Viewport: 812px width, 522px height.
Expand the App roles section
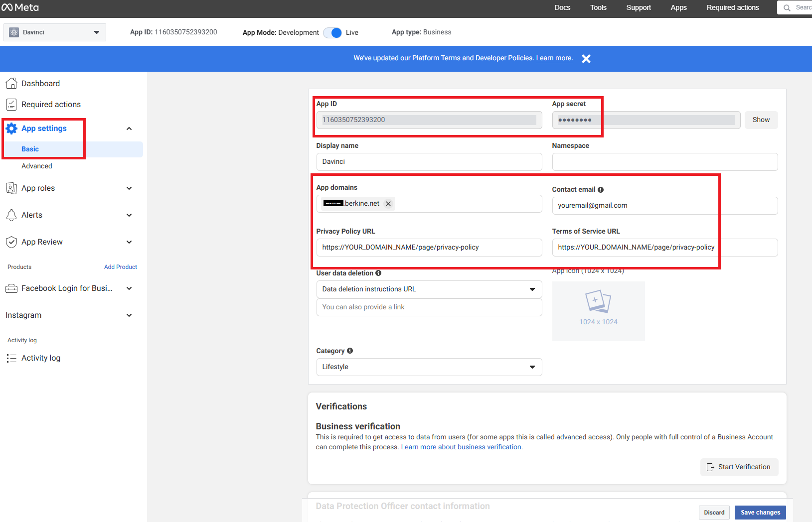pos(129,188)
